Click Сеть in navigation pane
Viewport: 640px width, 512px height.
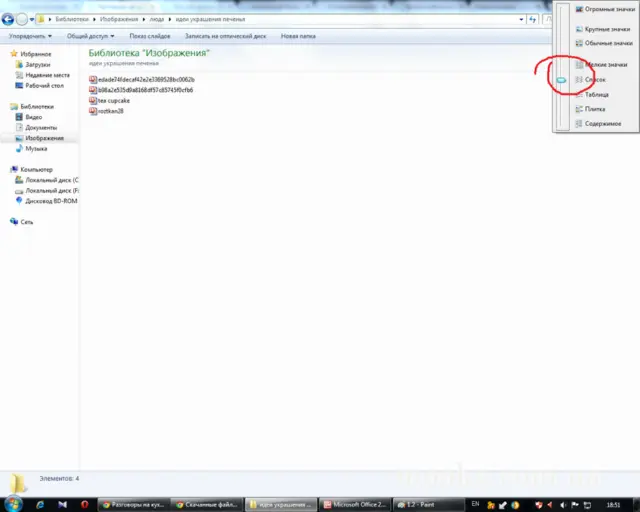click(x=22, y=222)
